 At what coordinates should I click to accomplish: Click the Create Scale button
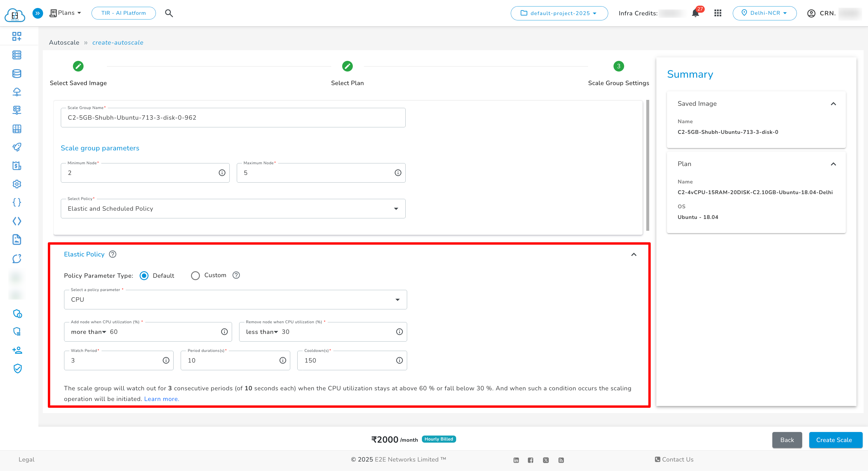coord(834,440)
